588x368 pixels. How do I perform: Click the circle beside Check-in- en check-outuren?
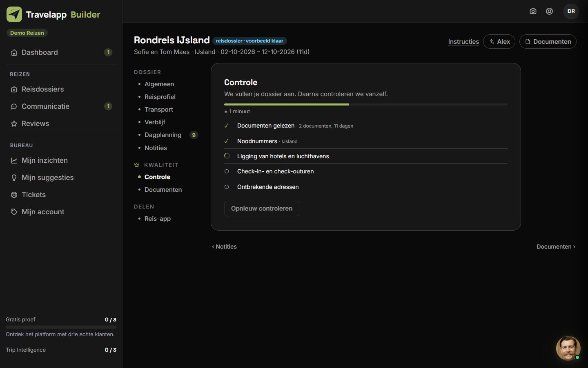227,171
